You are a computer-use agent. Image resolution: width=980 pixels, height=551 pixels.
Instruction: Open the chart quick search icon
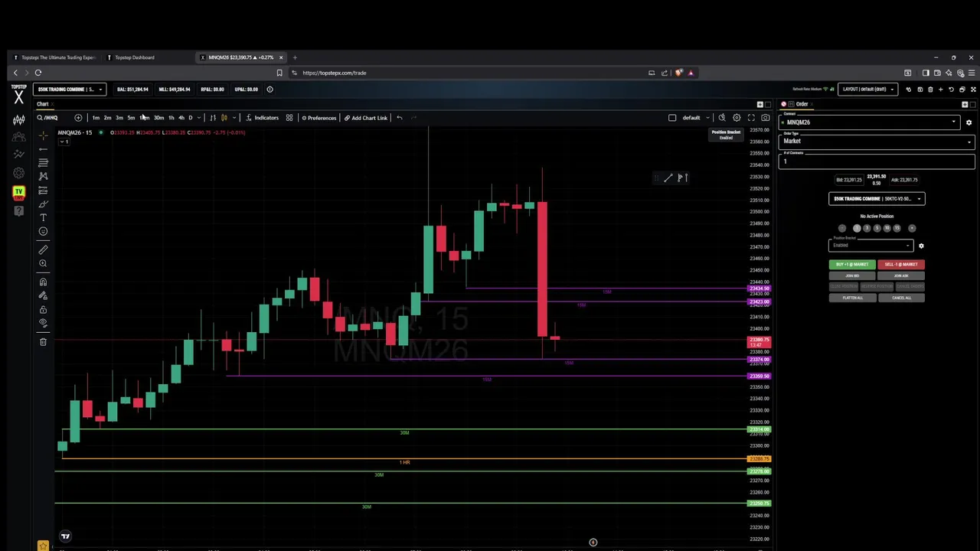722,118
